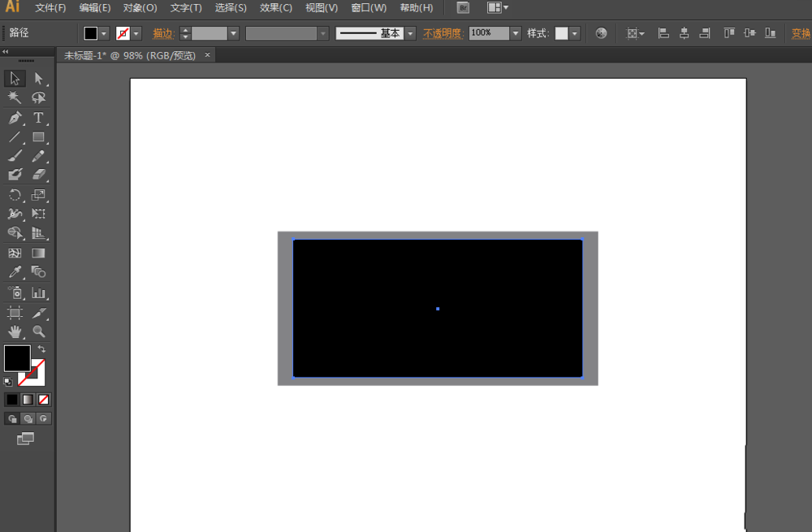Screen dimensions: 812x532
Task: Open the 效果(C) menu
Action: click(275, 8)
